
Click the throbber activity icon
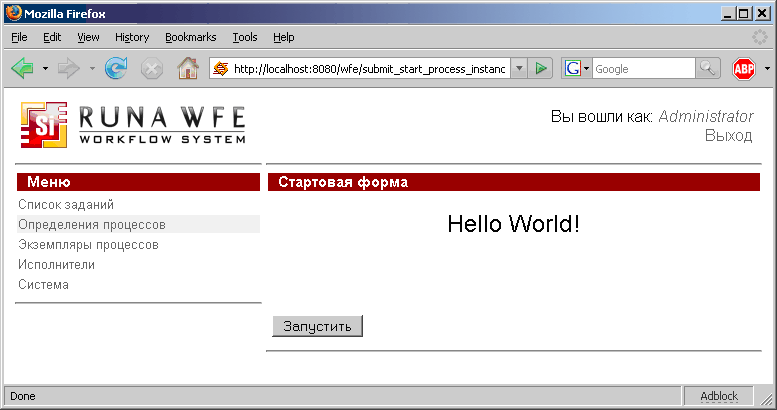(759, 37)
